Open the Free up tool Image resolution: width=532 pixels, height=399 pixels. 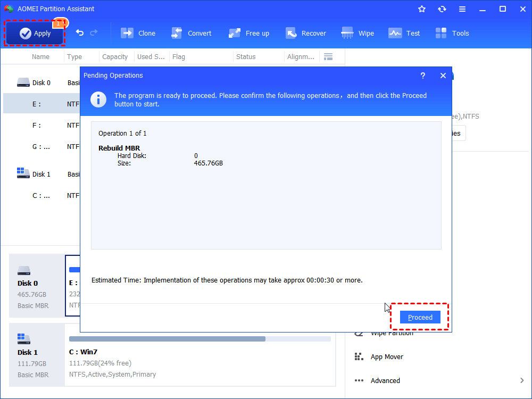(248, 33)
